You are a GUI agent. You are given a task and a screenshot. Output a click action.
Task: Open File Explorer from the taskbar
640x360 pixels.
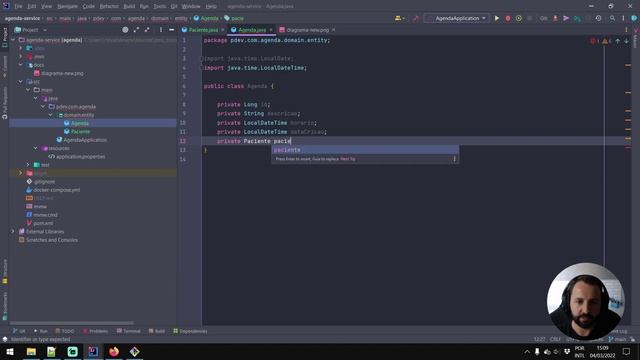tap(31, 351)
